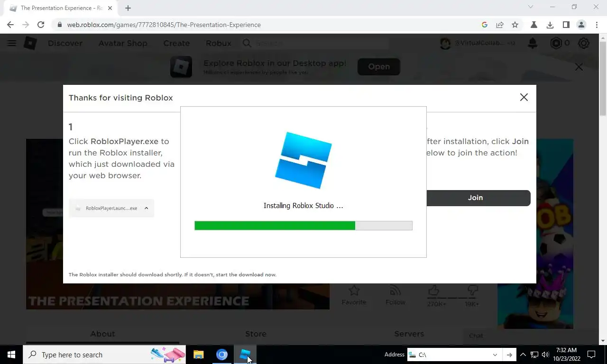Open network icon in system tray
This screenshot has width=607, height=364.
pos(534,355)
